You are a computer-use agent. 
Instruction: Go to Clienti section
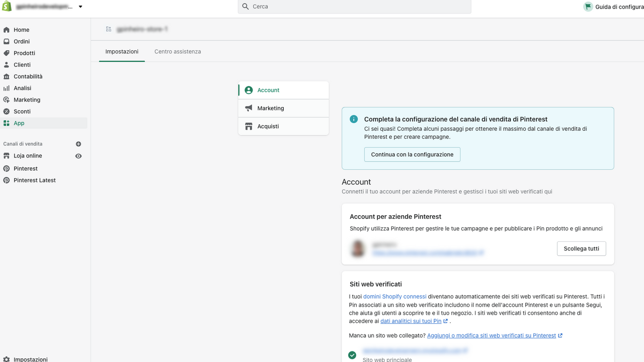tap(22, 65)
